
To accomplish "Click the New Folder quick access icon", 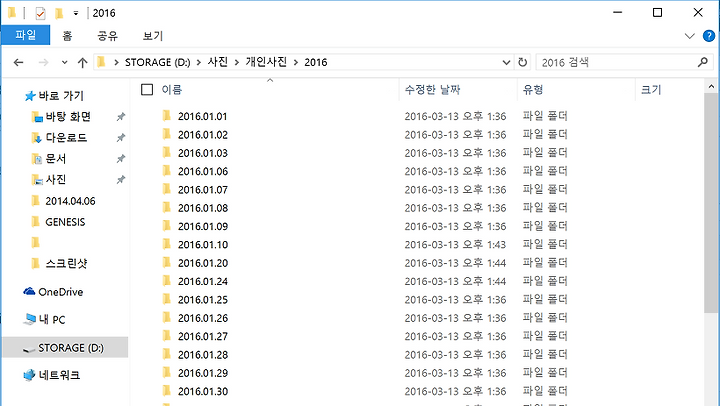I will (x=59, y=13).
